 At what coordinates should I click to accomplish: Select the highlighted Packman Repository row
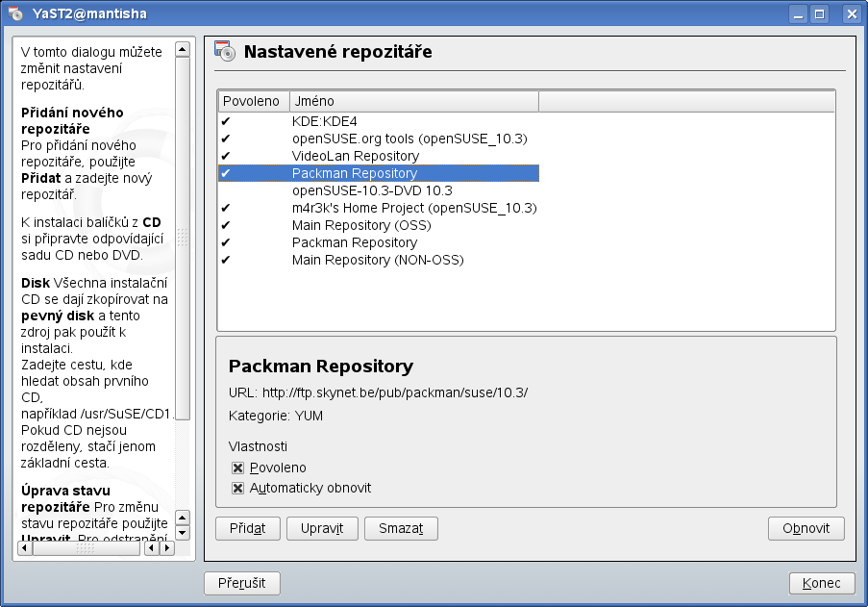[x=379, y=173]
